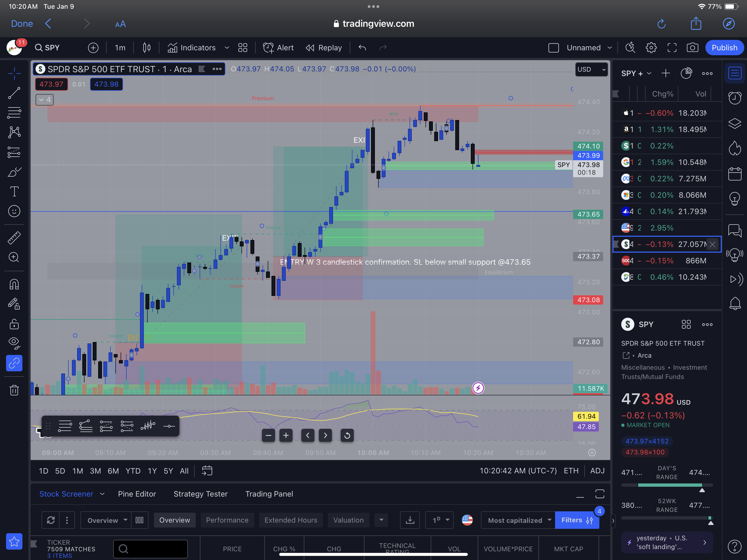Toggle hide all drawings eye icon
747x560 pixels.
[x=14, y=343]
